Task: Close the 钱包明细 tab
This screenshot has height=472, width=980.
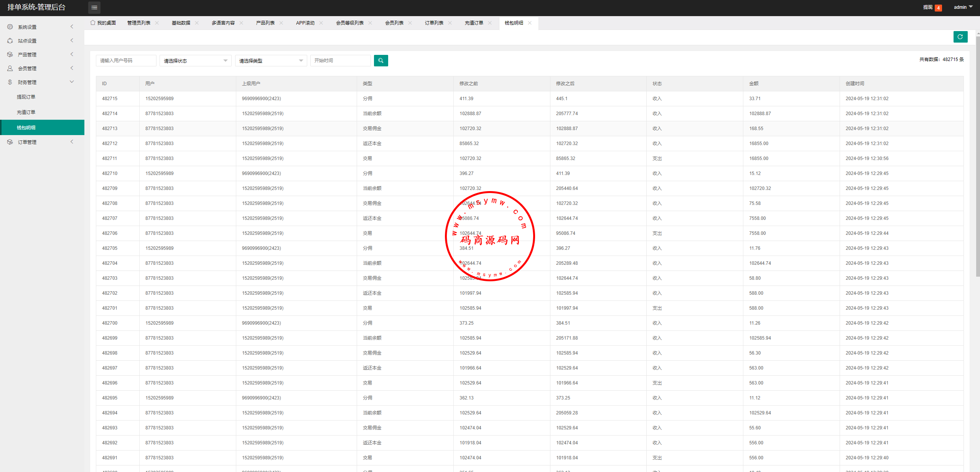Action: coord(530,23)
